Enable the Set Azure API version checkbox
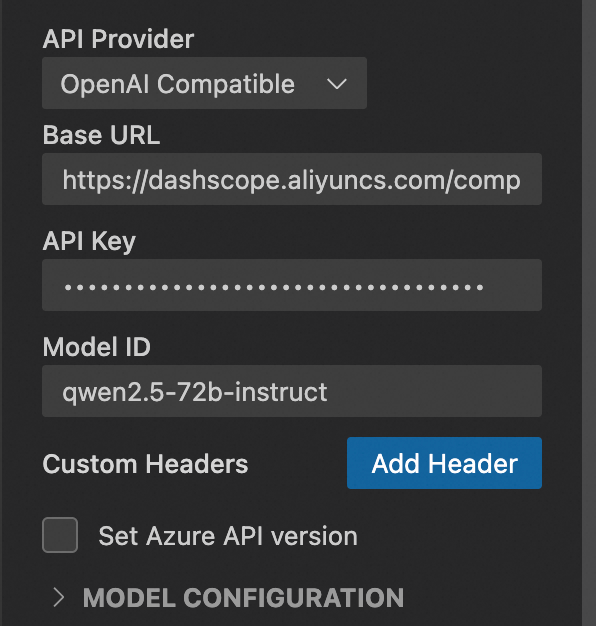 point(60,535)
